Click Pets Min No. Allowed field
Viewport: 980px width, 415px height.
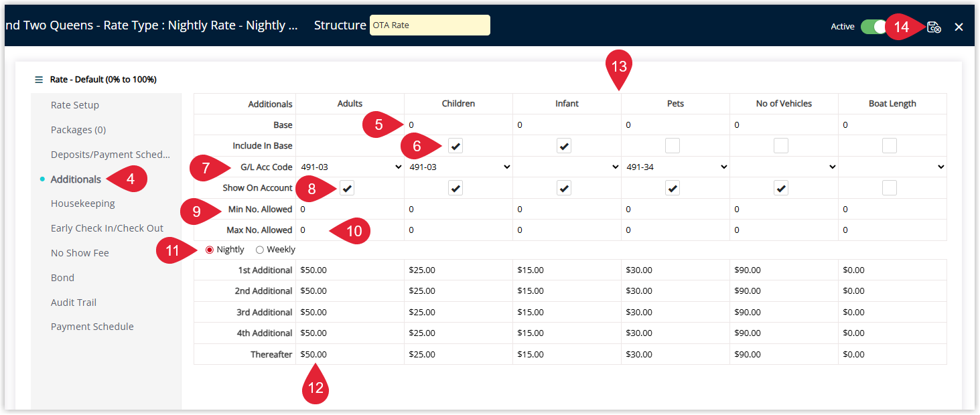click(x=675, y=210)
